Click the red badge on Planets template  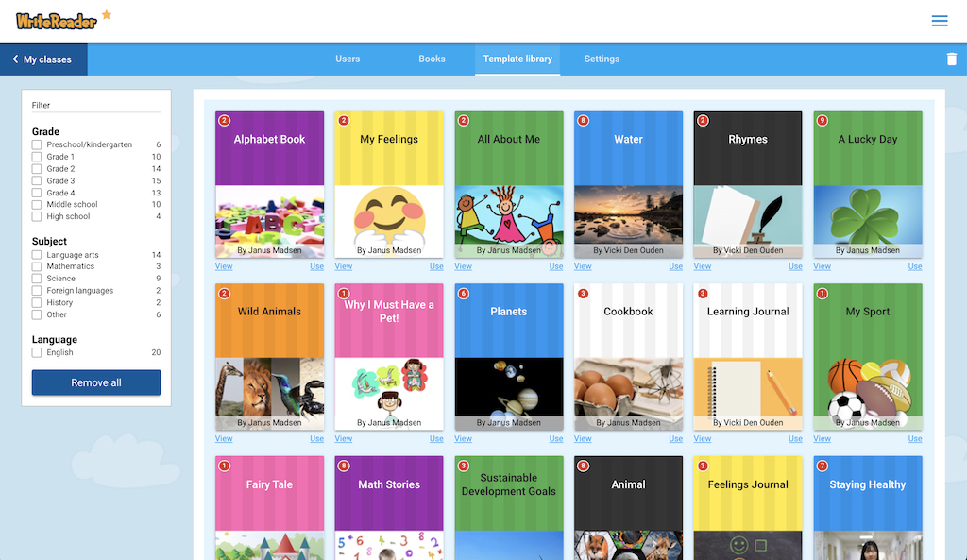pos(463,294)
